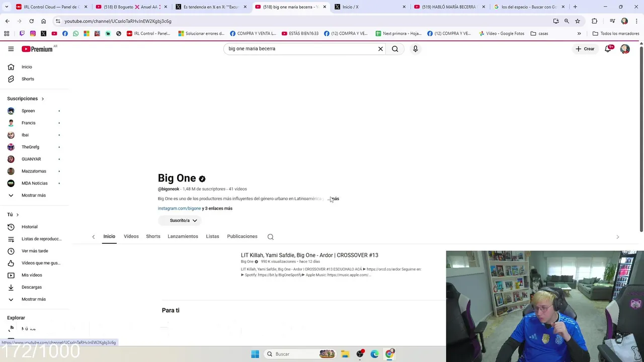The height and width of the screenshot is (362, 644).
Task: Open the Chrome zoom magnifier icon
Action: 567,21
